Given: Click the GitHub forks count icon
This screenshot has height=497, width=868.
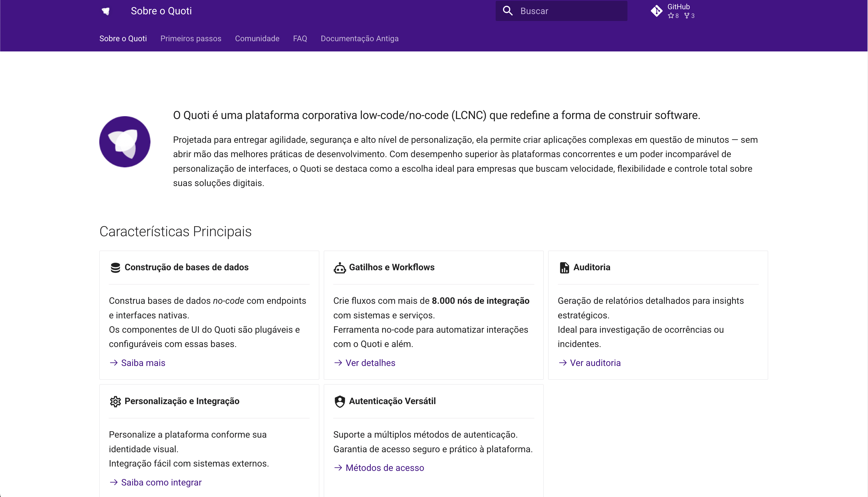Looking at the screenshot, I should tap(687, 16).
